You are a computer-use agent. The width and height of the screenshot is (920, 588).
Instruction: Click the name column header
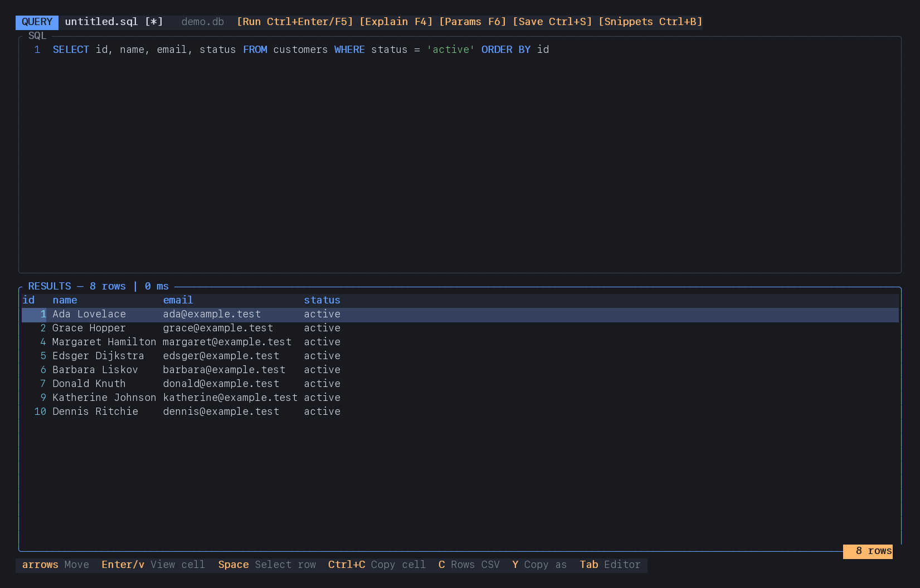tap(65, 300)
